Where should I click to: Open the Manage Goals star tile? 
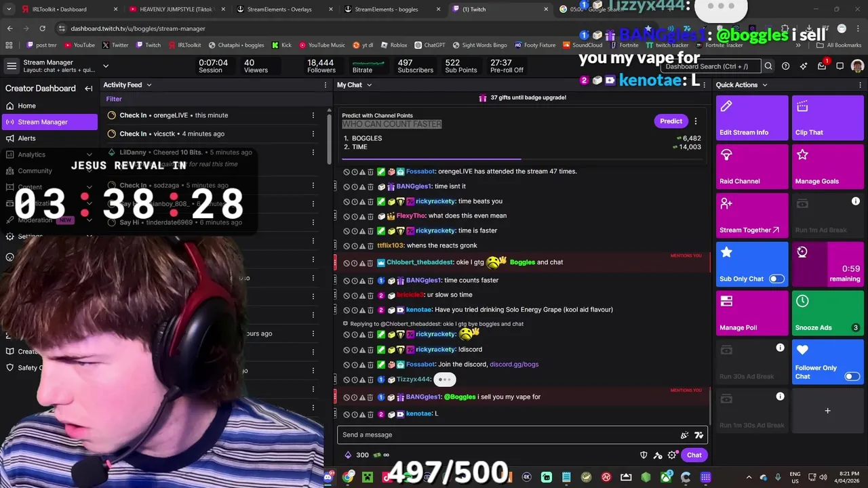click(828, 167)
